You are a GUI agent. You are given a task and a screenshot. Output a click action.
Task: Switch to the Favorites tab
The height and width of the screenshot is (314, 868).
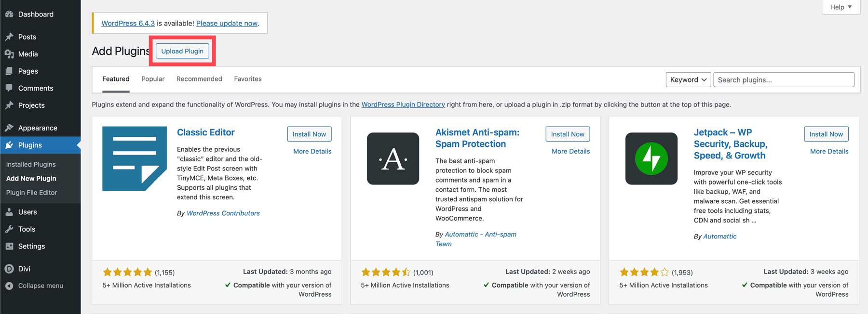248,79
